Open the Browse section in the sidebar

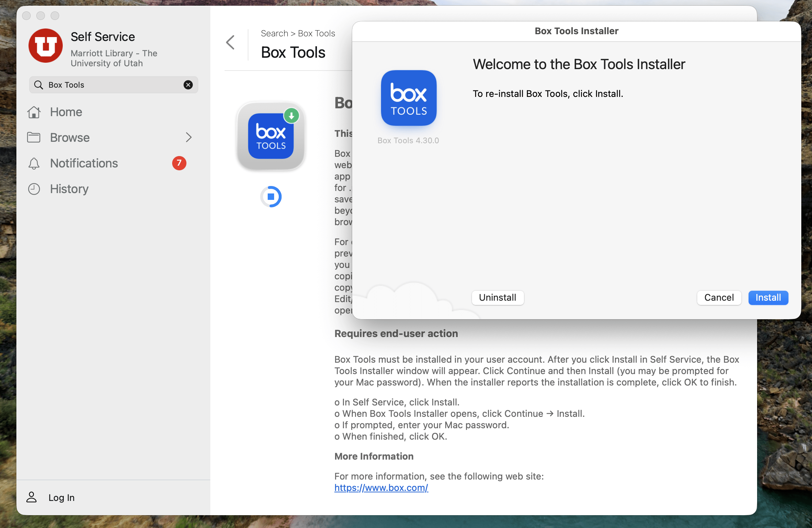click(x=70, y=138)
